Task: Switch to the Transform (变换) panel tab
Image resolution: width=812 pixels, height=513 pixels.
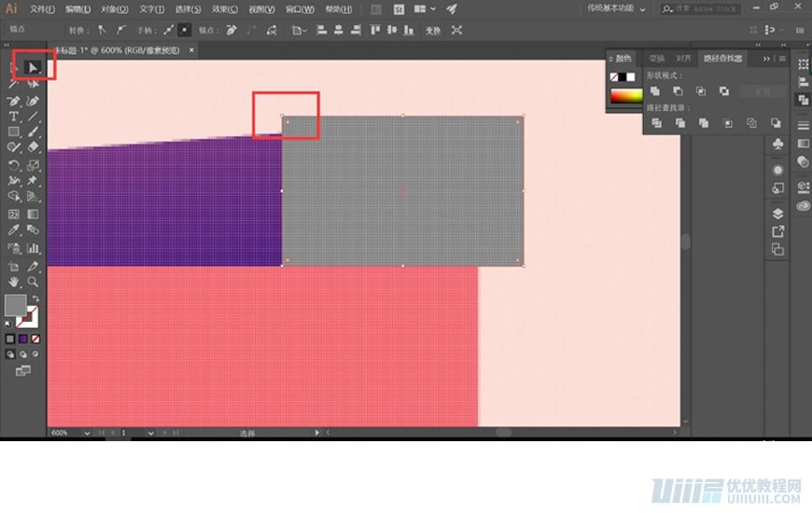Action: pos(657,59)
